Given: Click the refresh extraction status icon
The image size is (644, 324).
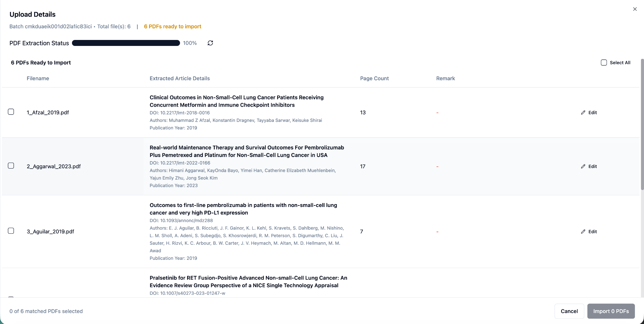Looking at the screenshot, I should [210, 43].
